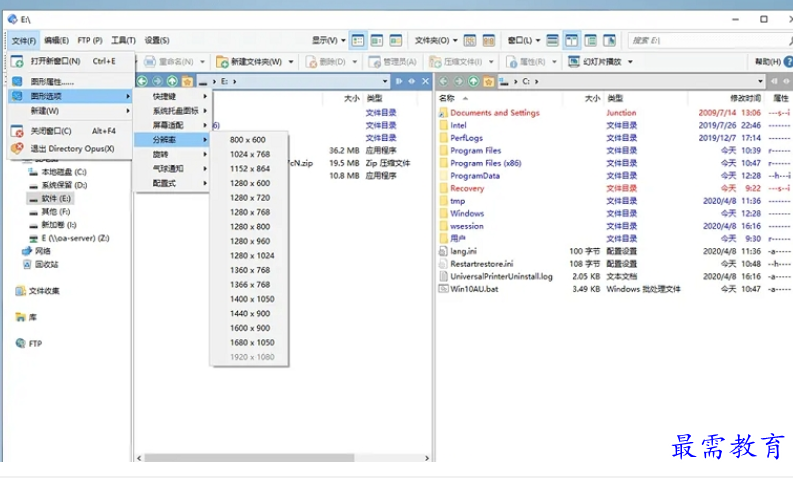Image resolution: width=793 pixels, height=478 pixels.
Task: Close the E: pane with the X icon
Action: click(425, 81)
